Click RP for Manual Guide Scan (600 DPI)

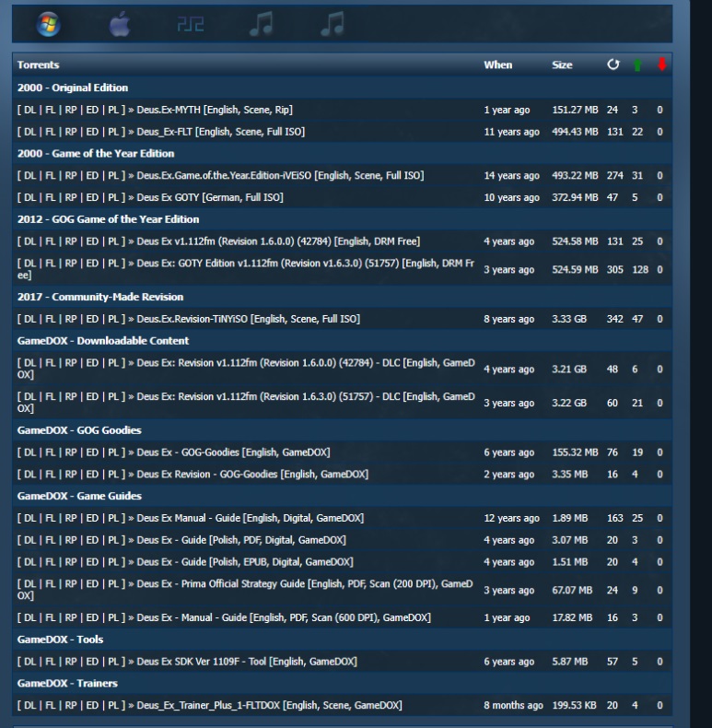coord(71,617)
